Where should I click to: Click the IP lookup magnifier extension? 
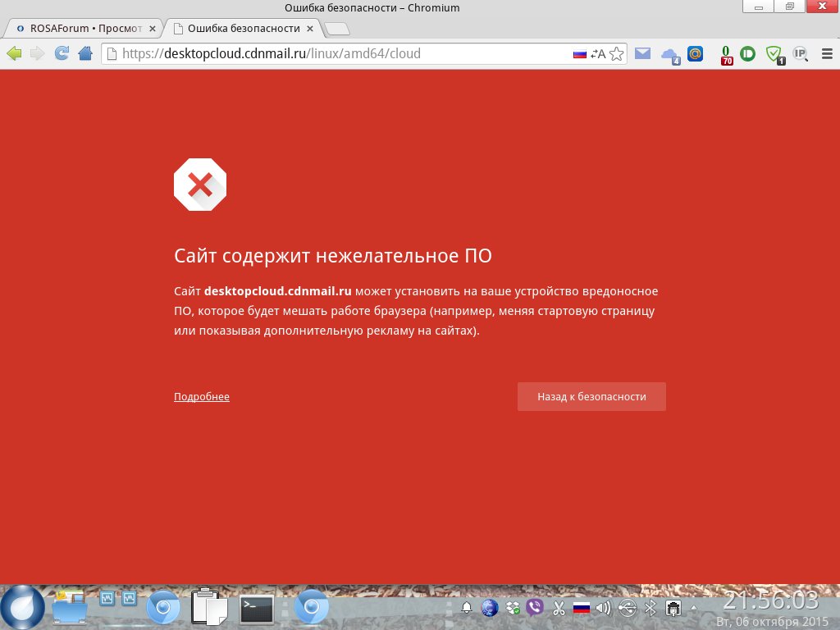coord(801,53)
